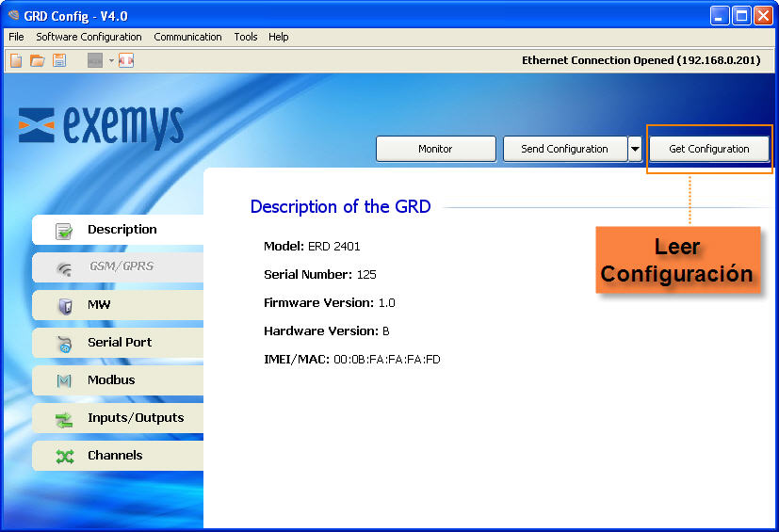Open the File menu
The image size is (779, 532).
click(x=16, y=37)
